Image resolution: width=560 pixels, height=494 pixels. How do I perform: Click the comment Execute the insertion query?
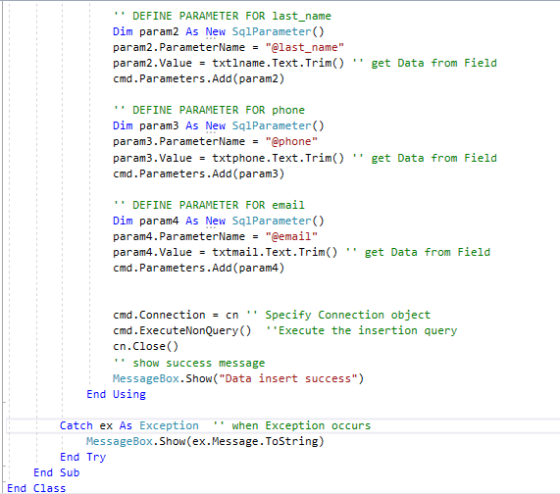click(361, 331)
